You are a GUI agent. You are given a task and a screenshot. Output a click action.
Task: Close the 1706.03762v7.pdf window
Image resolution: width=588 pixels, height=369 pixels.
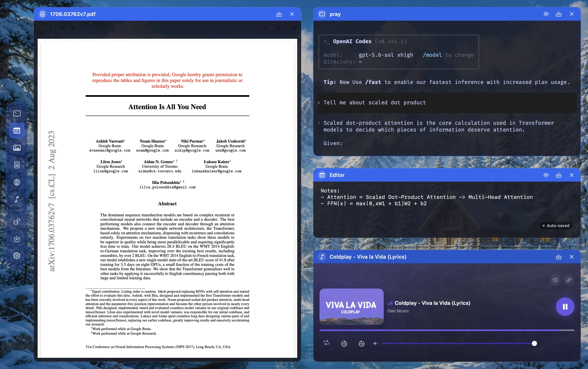pyautogui.click(x=292, y=14)
